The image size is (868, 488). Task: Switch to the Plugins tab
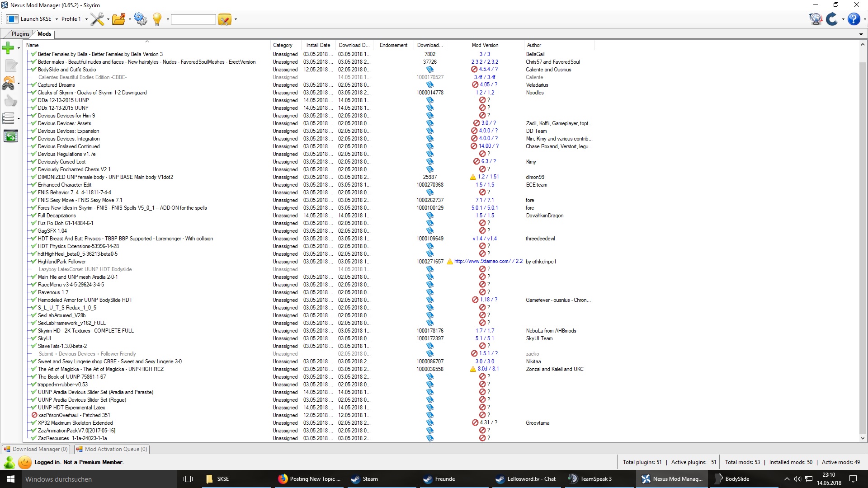click(x=20, y=34)
